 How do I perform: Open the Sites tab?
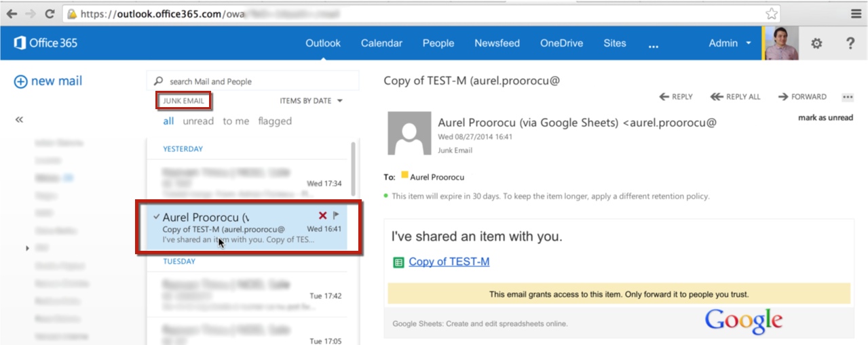pyautogui.click(x=615, y=43)
